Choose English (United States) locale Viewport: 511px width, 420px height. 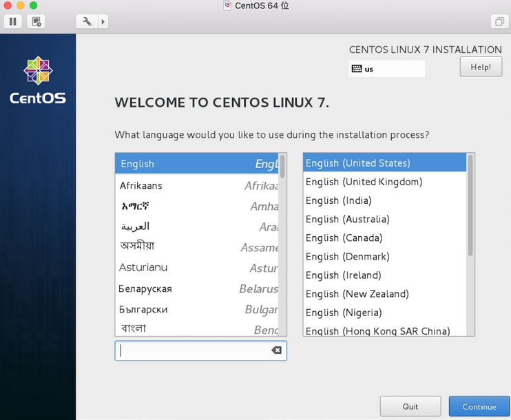[x=385, y=162]
